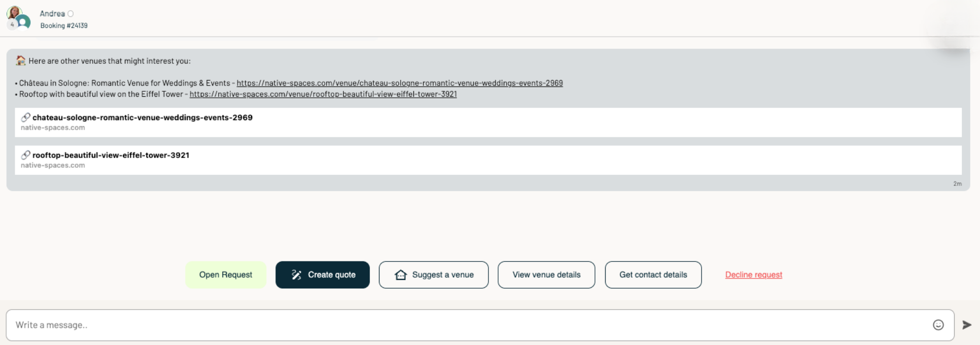Screen dimensions: 980x345
Task: Click the chain icon beside rooftop-beautiful-view preview
Action: 25,155
